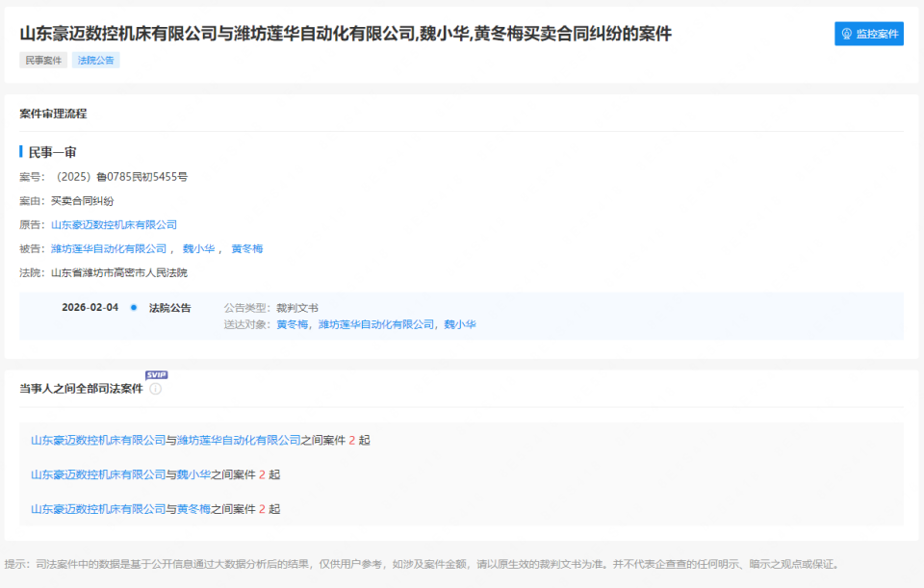
Task: Click the court name 山东省潍坊市高密市人民法院
Action: pyautogui.click(x=119, y=272)
